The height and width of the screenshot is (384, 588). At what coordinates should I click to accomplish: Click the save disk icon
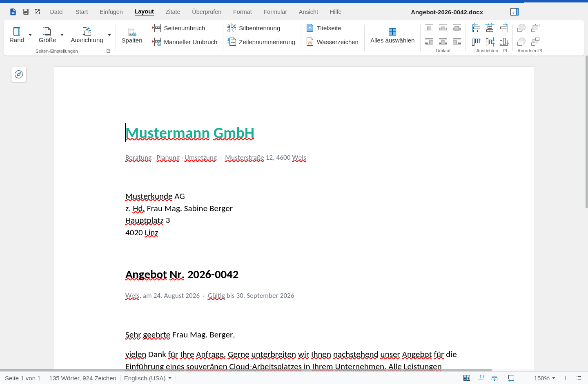(26, 12)
